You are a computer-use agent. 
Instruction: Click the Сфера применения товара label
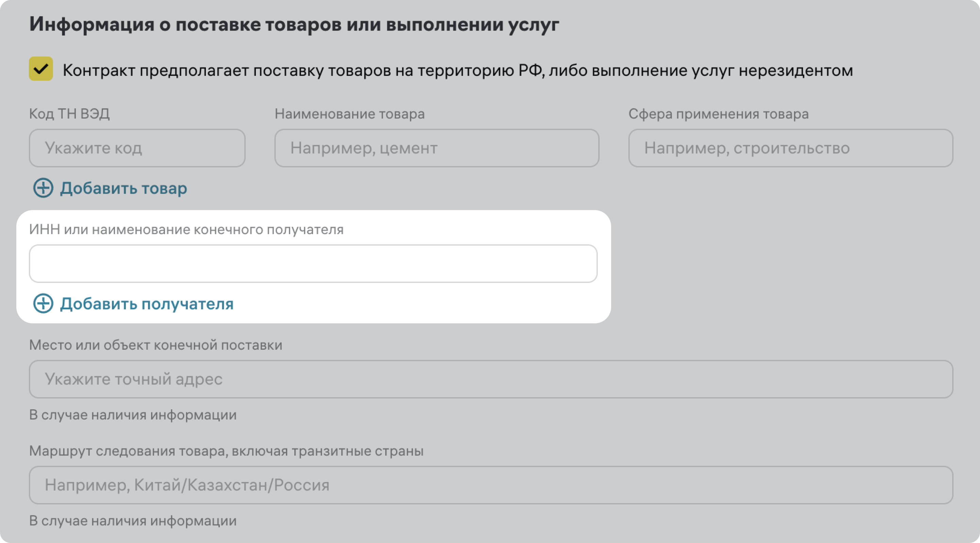(x=718, y=114)
